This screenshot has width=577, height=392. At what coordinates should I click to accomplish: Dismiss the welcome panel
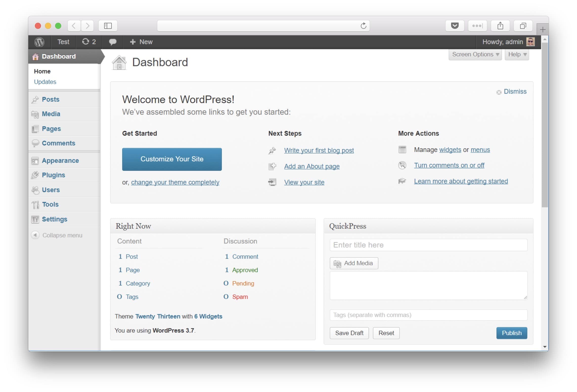515,92
